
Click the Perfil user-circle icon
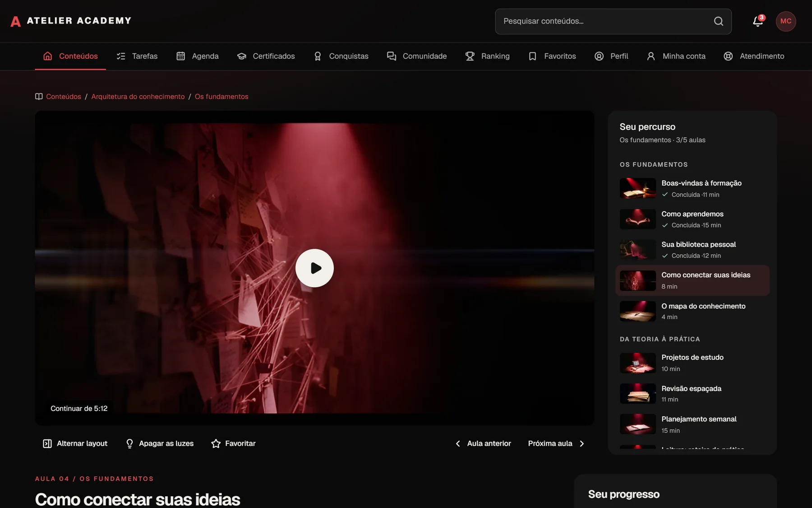[x=599, y=56]
